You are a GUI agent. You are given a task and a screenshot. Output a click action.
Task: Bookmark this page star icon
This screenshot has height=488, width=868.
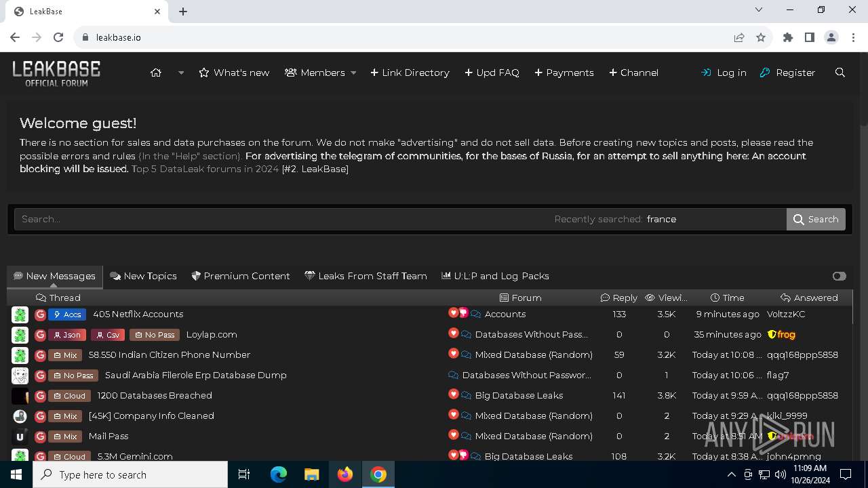(x=761, y=37)
